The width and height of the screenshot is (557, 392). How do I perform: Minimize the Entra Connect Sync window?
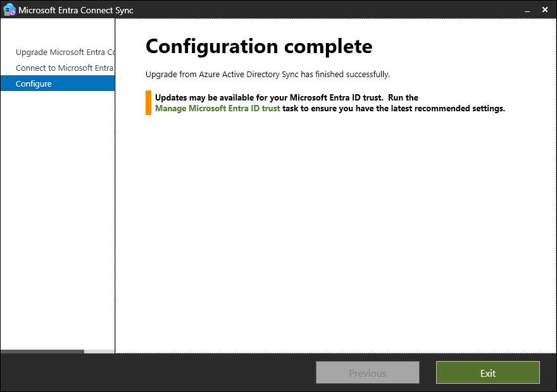(x=527, y=10)
